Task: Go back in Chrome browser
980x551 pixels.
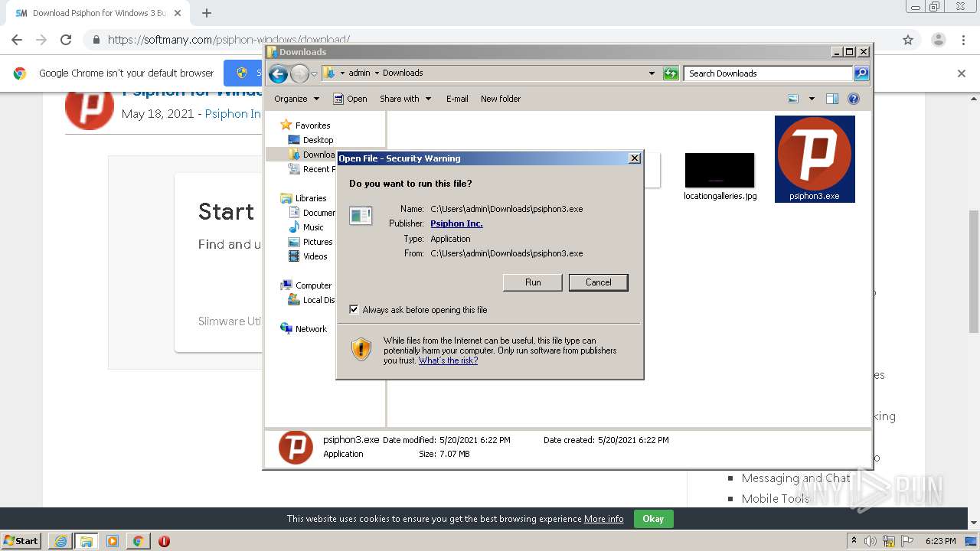Action: click(x=17, y=40)
